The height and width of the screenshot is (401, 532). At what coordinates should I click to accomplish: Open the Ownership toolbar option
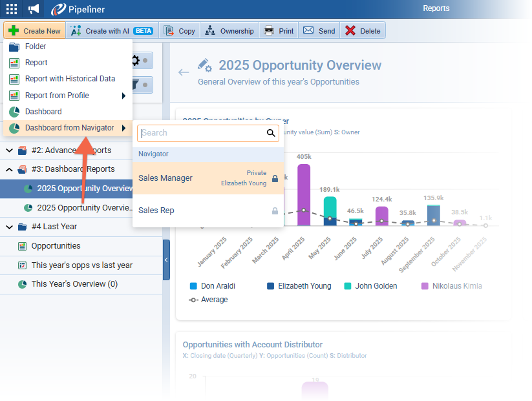click(229, 31)
